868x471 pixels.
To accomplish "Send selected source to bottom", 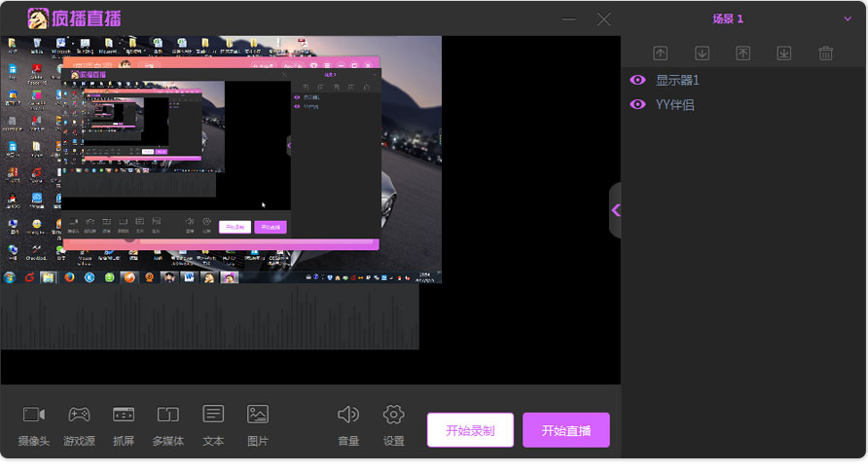I will point(784,54).
